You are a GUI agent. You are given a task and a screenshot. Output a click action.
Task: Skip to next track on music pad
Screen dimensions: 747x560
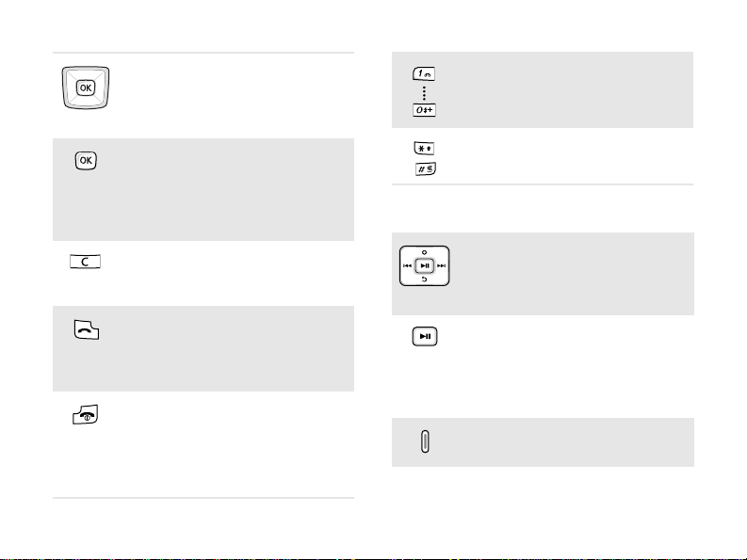pos(442,265)
